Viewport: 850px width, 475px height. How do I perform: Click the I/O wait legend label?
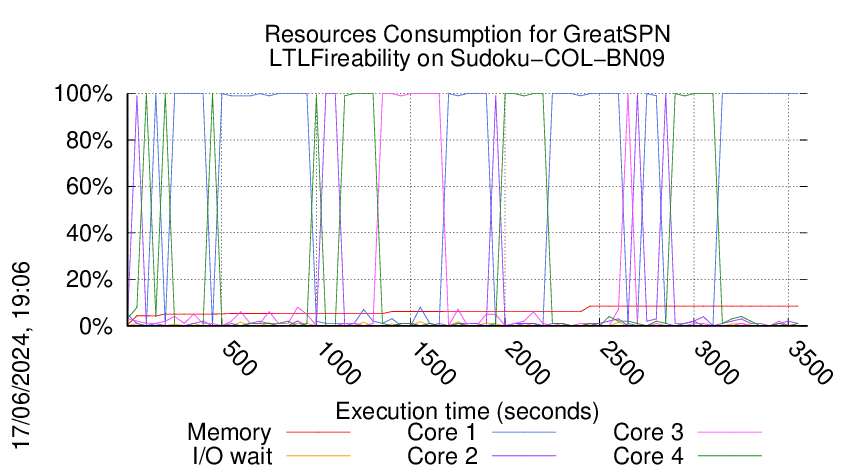(x=232, y=456)
